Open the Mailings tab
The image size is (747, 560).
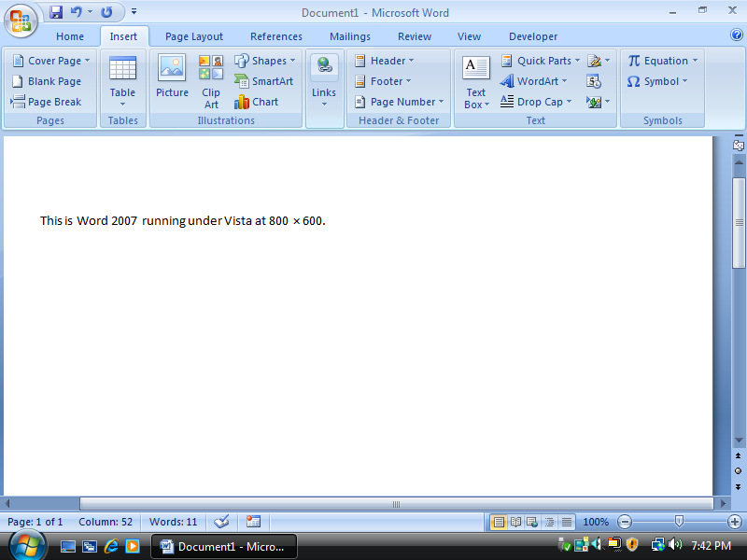pos(350,36)
